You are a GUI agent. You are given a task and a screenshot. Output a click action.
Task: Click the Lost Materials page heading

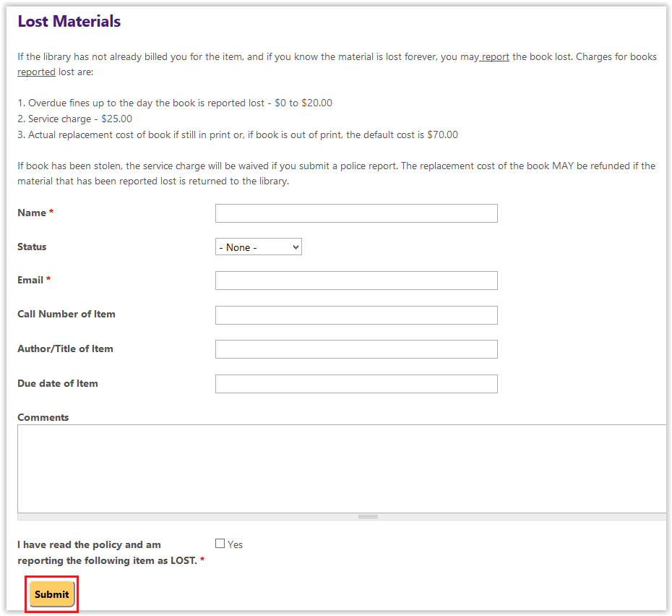[69, 21]
